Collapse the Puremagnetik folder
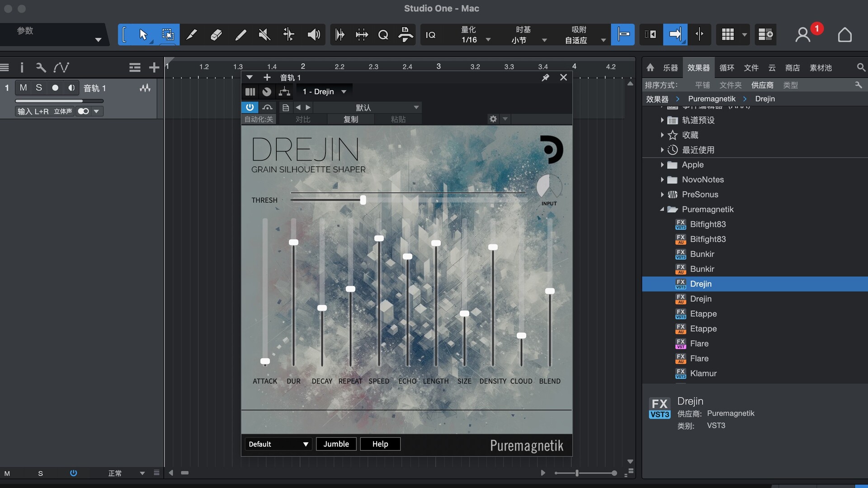Image resolution: width=868 pixels, height=488 pixels. click(662, 210)
